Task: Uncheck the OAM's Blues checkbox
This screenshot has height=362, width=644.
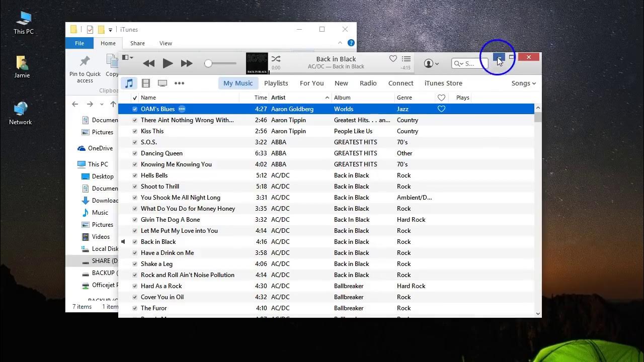Action: pos(134,109)
